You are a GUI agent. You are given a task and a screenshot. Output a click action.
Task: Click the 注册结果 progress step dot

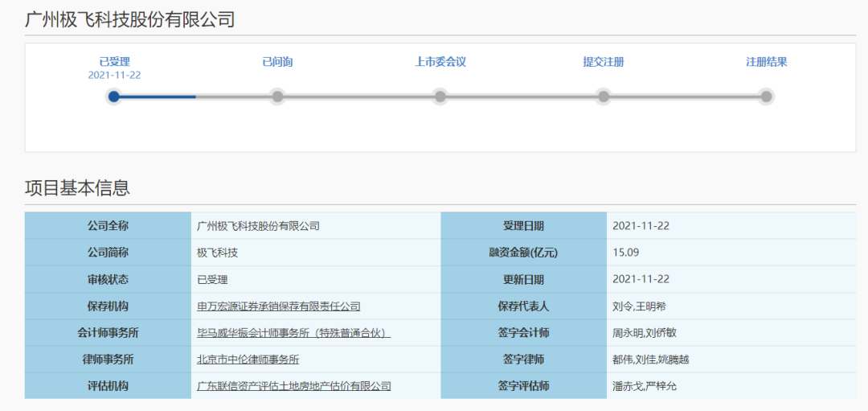[766, 97]
